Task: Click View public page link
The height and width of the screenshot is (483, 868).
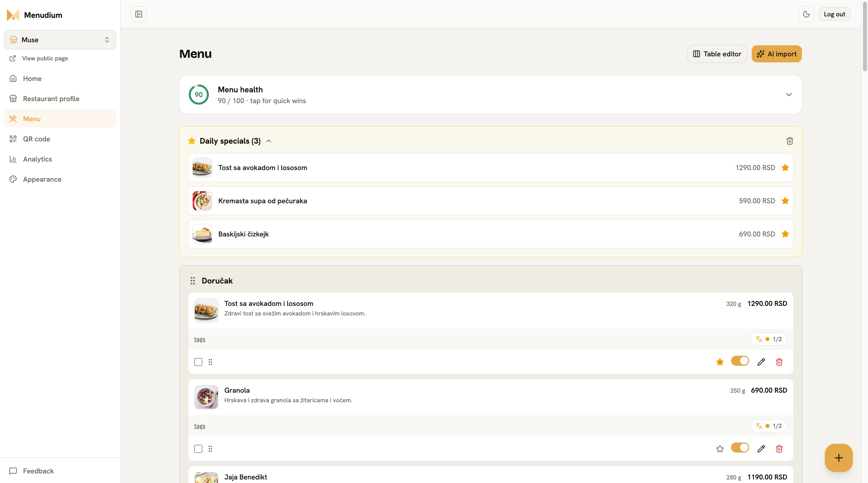Action: [x=45, y=58]
